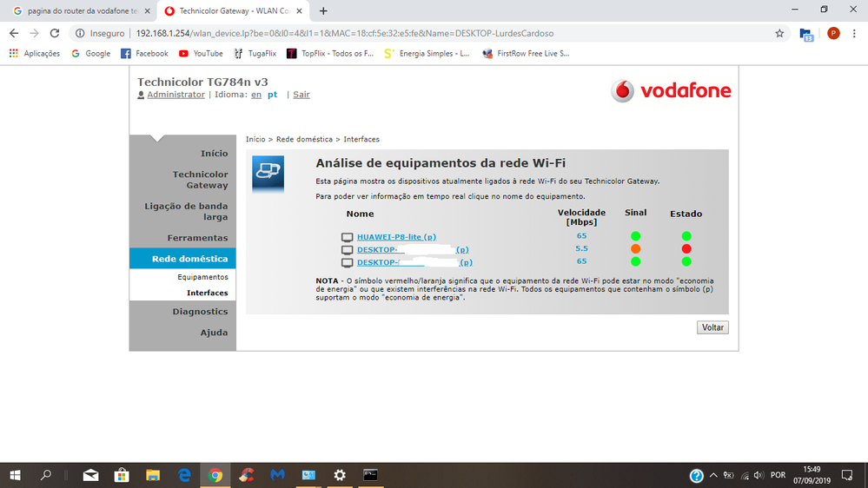Open Microsoft Store from taskbar
The width and height of the screenshot is (868, 488).
[122, 475]
